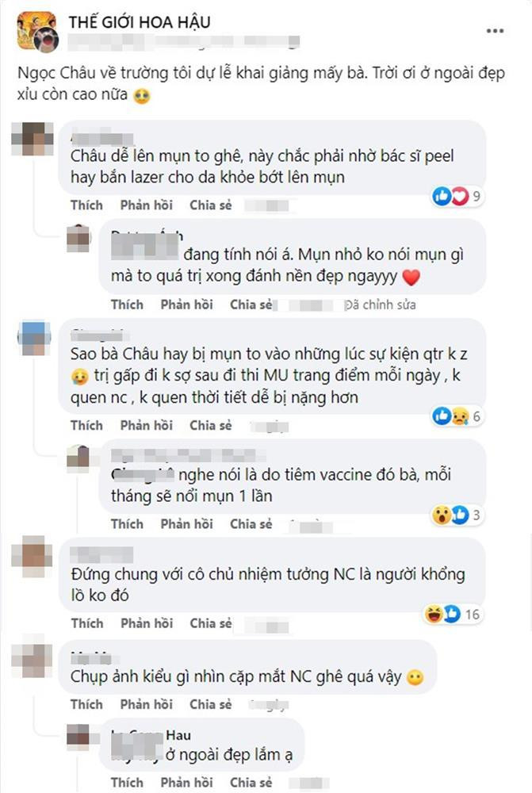Click Thích under the peel lazer comment
The image size is (532, 793).
tap(86, 205)
